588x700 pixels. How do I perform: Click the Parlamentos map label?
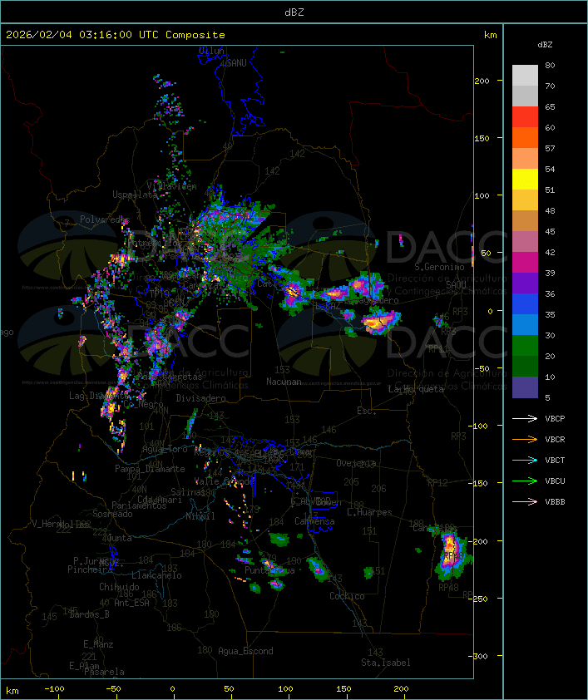[139, 505]
